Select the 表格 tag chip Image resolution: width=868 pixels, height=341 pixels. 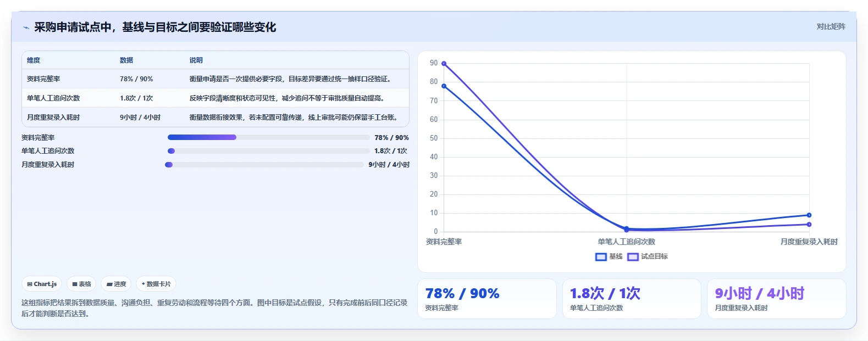[x=81, y=284]
